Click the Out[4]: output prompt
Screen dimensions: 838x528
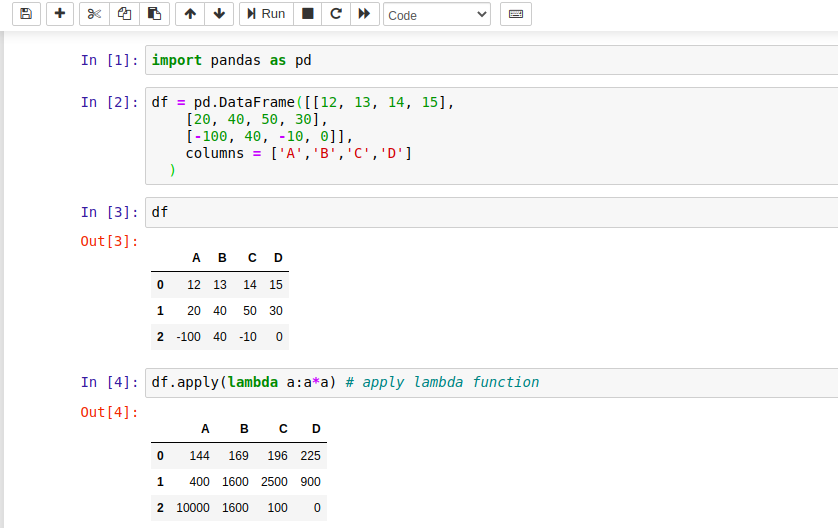coord(110,413)
